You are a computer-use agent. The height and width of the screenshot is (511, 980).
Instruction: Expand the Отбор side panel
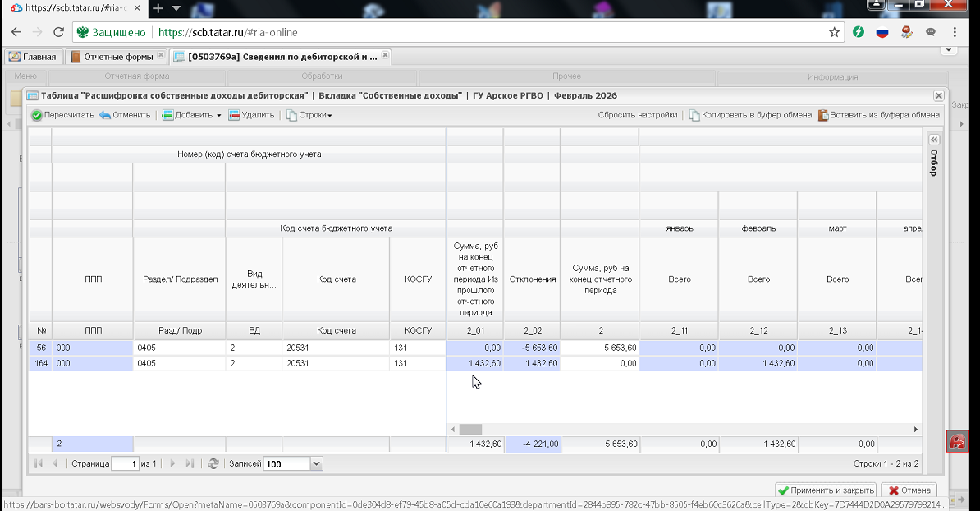click(x=934, y=140)
